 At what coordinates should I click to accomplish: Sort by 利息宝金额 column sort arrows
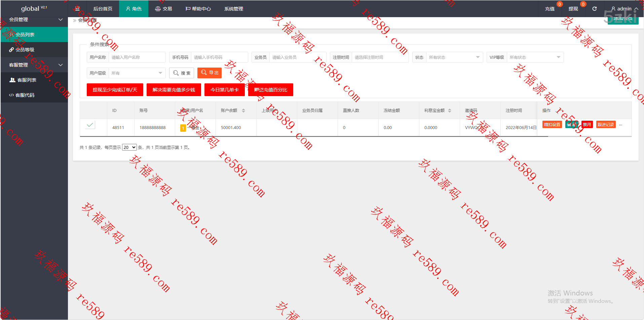(x=450, y=111)
